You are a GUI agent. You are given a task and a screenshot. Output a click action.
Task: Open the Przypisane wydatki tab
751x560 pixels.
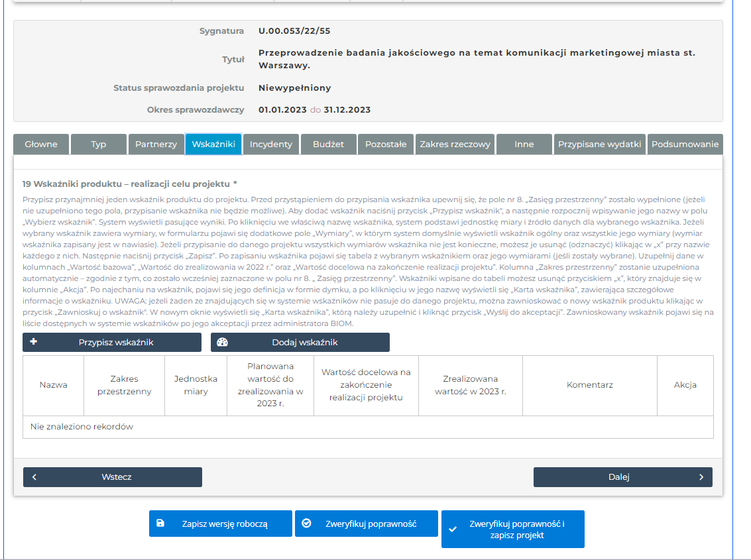point(599,144)
